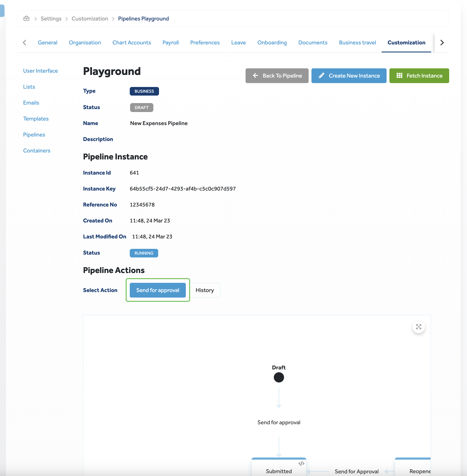Image resolution: width=467 pixels, height=476 pixels.
Task: Click Create New Instance button
Action: point(349,76)
